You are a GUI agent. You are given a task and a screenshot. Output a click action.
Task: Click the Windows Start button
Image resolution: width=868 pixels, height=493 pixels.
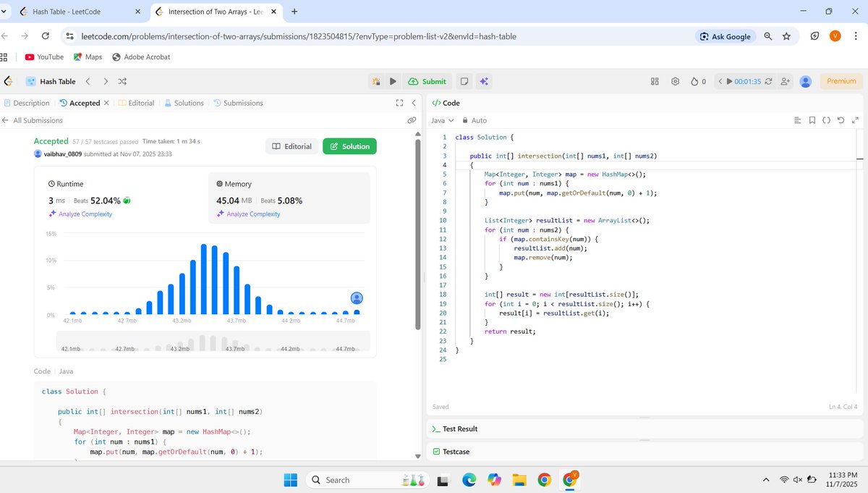click(290, 479)
